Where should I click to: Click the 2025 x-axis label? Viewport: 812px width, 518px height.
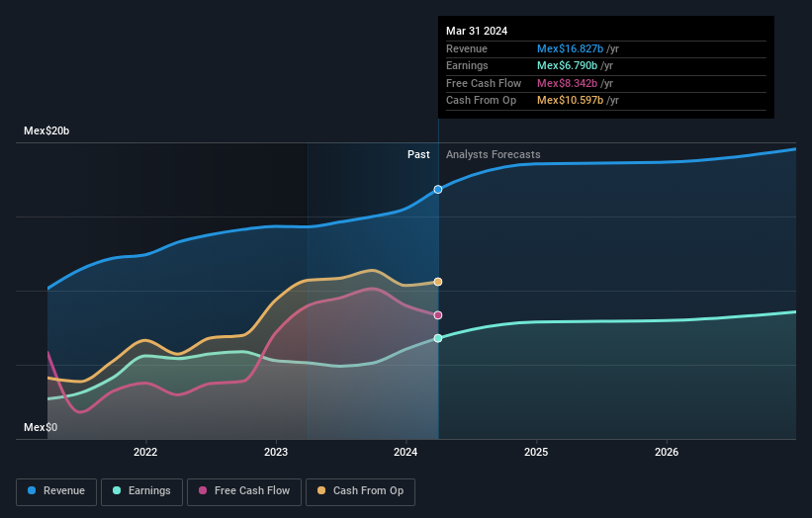(x=536, y=452)
